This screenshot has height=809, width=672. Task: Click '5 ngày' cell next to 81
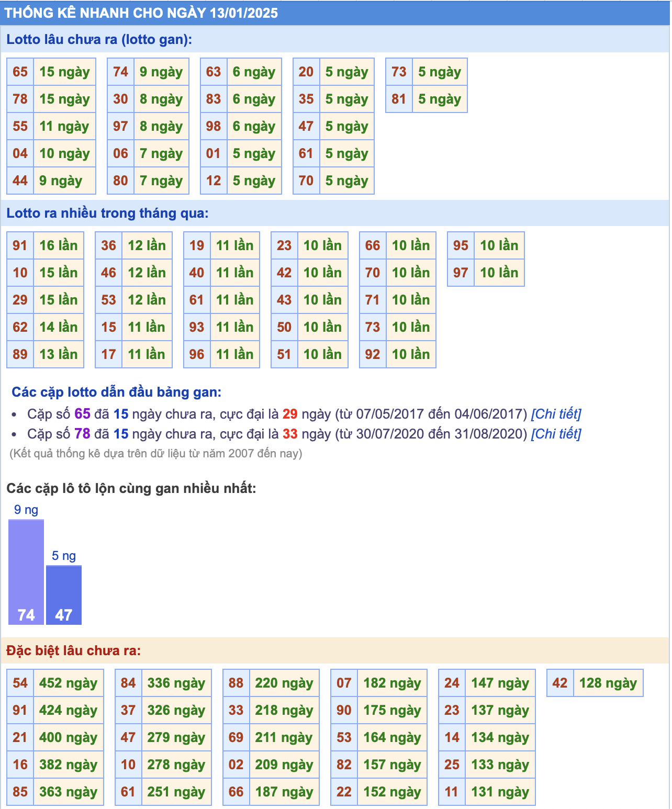[x=440, y=99]
